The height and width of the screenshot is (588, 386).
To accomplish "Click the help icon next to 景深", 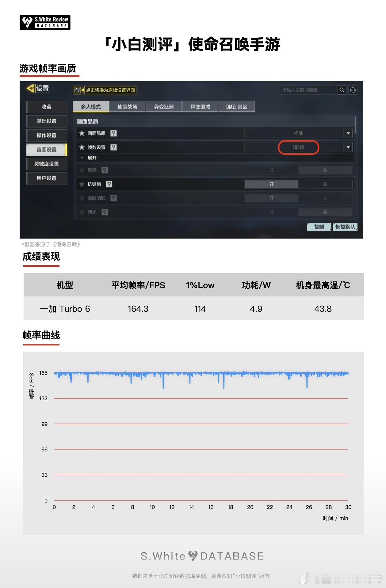I will pos(105,170).
